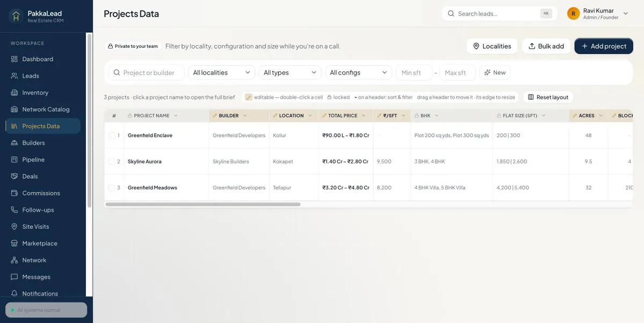Open Site Visits via map pin icon

[14, 226]
